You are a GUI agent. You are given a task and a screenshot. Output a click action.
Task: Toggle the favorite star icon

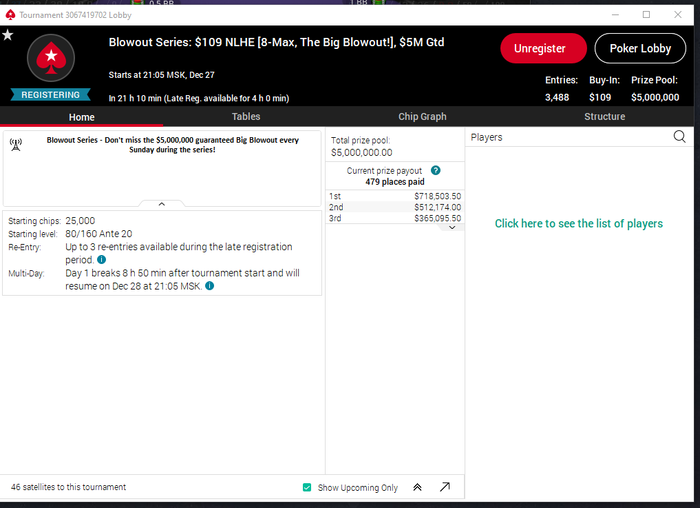pyautogui.click(x=8, y=35)
